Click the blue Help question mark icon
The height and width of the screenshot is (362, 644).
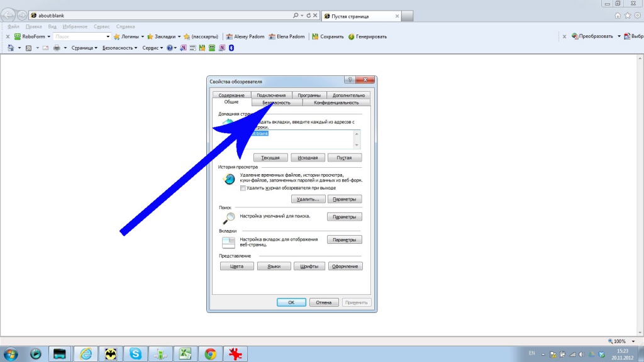point(170,48)
